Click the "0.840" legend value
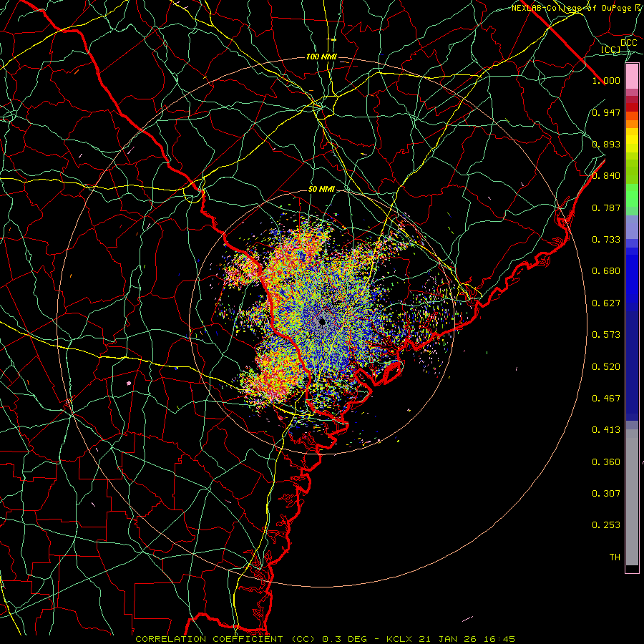The image size is (644, 644). (606, 176)
